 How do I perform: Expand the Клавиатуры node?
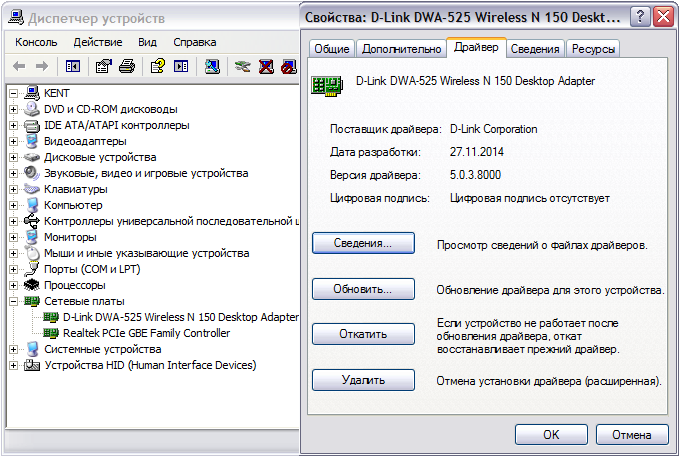click(13, 190)
